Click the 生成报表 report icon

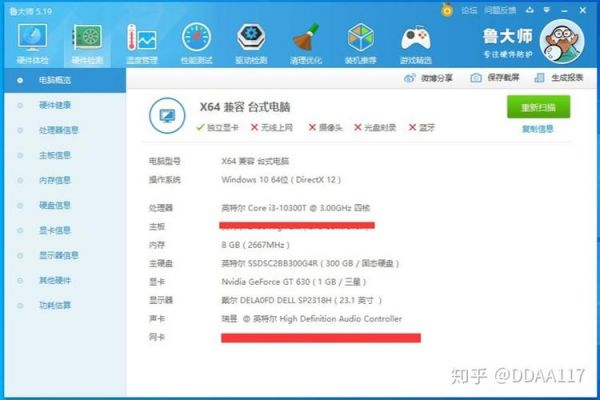click(x=539, y=78)
